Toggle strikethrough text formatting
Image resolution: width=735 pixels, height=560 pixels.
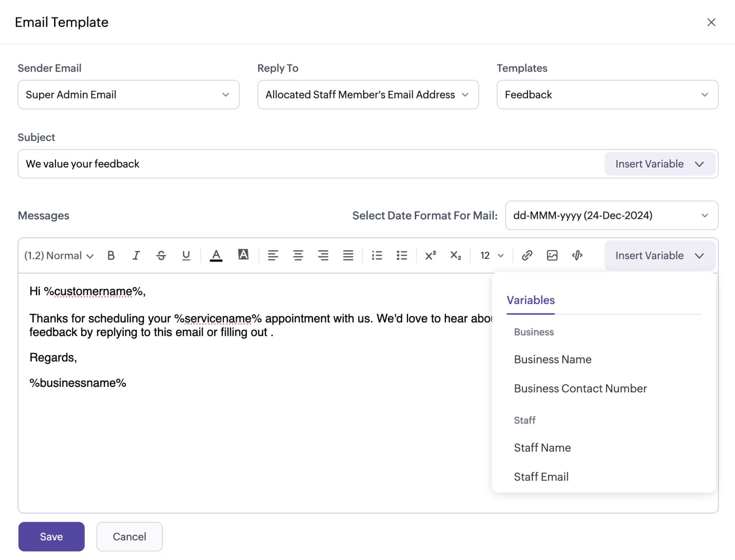tap(161, 256)
